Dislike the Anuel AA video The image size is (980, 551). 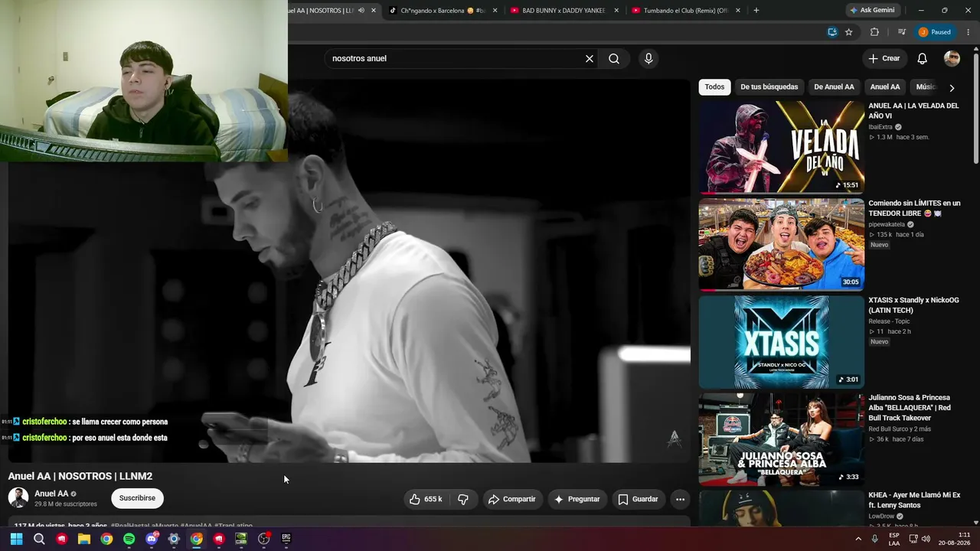463,499
